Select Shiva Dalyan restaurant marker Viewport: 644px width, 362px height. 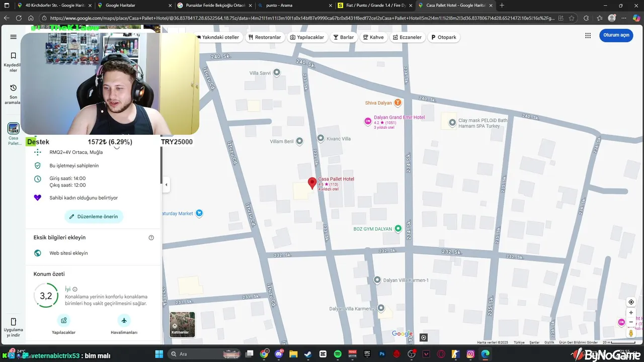(397, 103)
